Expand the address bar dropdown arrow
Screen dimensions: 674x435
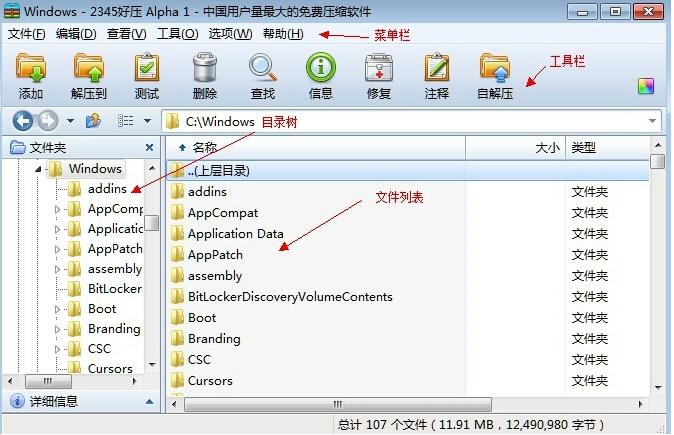(x=653, y=121)
